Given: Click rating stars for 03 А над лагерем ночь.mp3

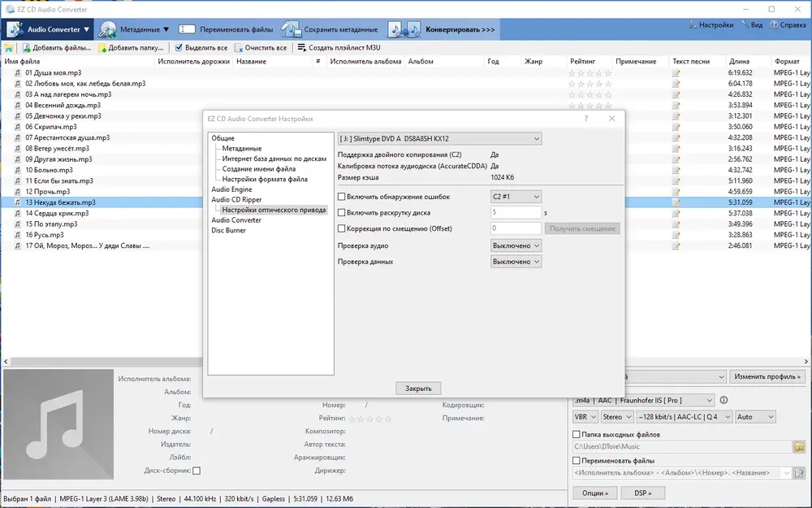Looking at the screenshot, I should 590,95.
